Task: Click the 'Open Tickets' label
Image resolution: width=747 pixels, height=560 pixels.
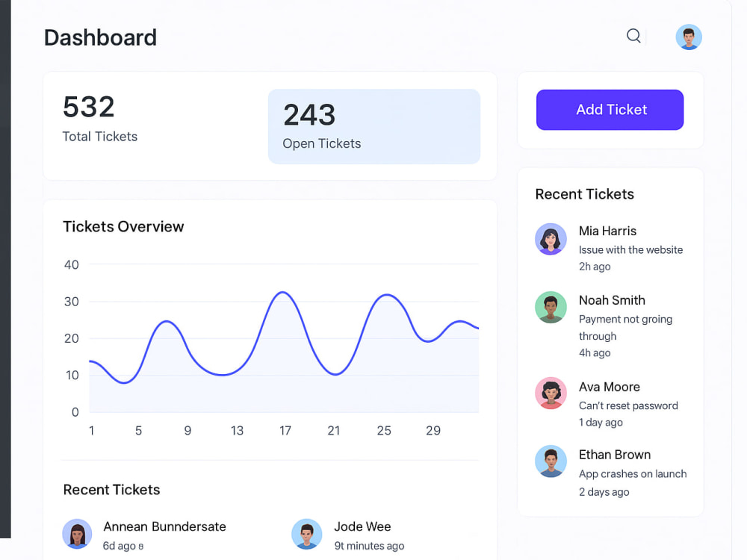Action: tap(321, 144)
